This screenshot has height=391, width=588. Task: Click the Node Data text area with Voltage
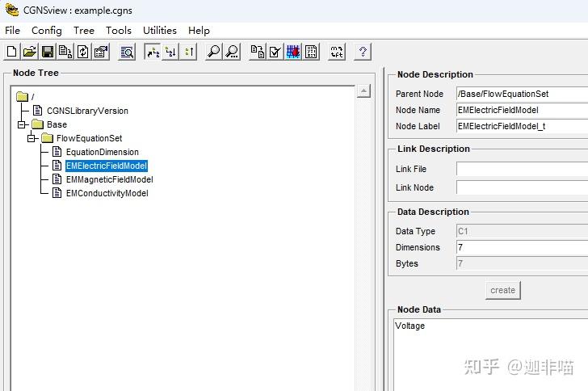[491, 355]
